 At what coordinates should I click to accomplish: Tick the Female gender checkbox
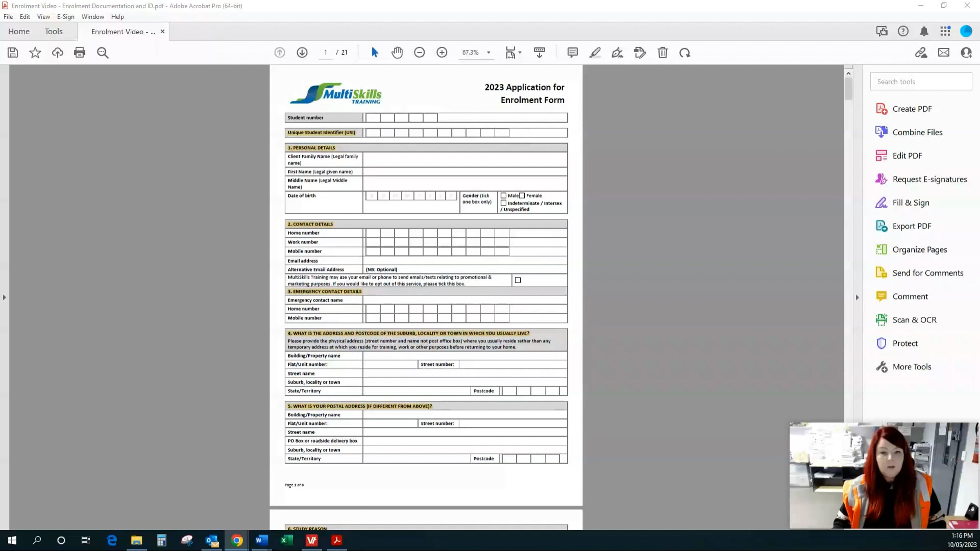pyautogui.click(x=522, y=196)
